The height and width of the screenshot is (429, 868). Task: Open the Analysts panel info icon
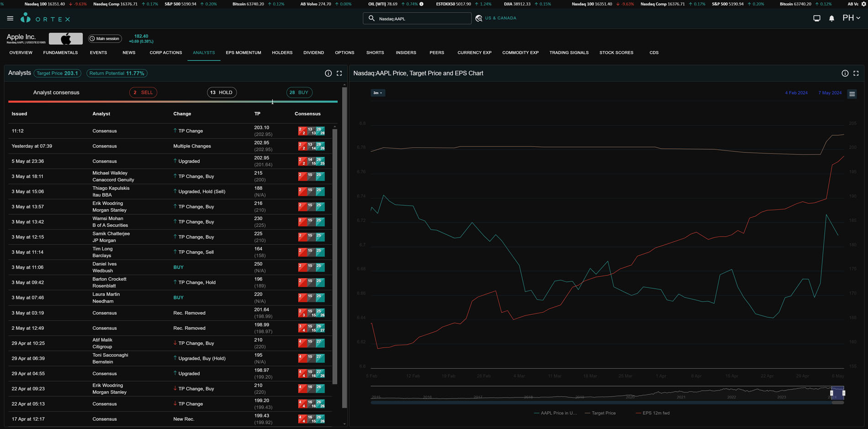coord(328,74)
